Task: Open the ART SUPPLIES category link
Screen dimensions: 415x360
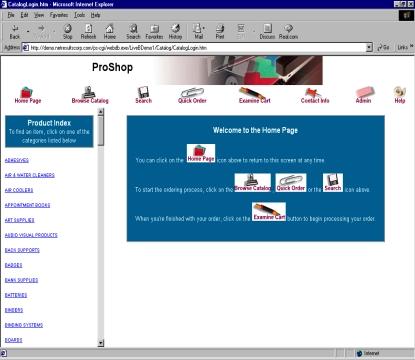Action: point(20,220)
